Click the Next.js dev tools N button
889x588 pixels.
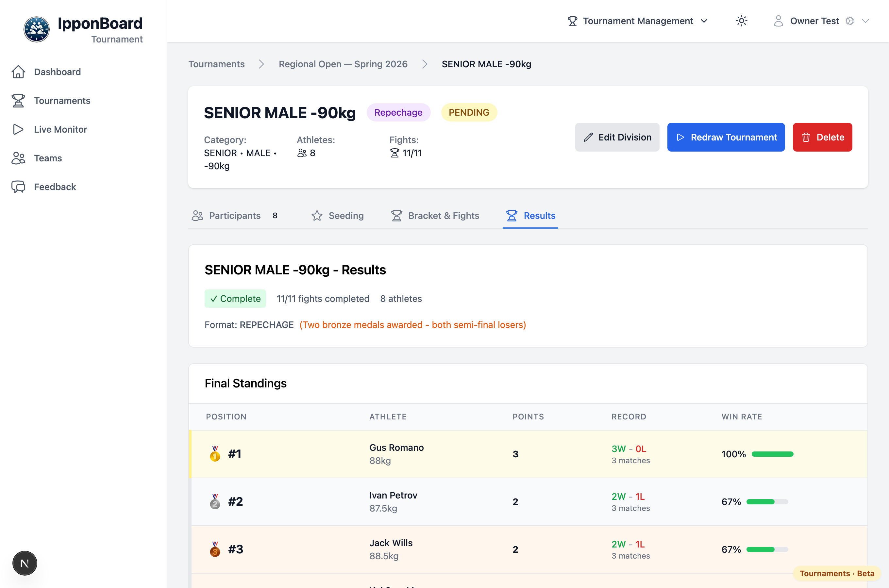[25, 563]
